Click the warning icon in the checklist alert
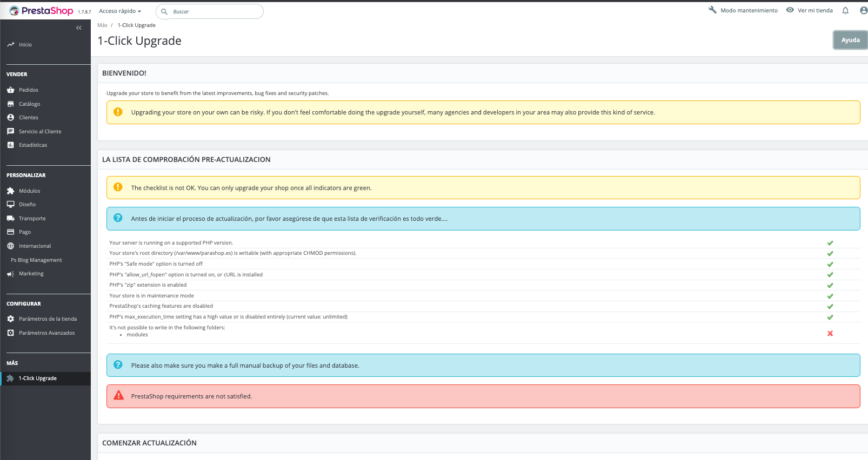The image size is (868, 460). 118,187
